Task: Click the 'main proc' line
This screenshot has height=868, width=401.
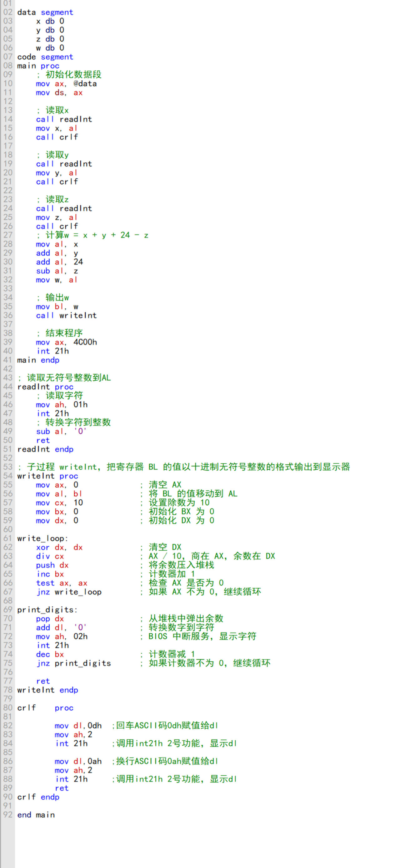Action: point(38,66)
